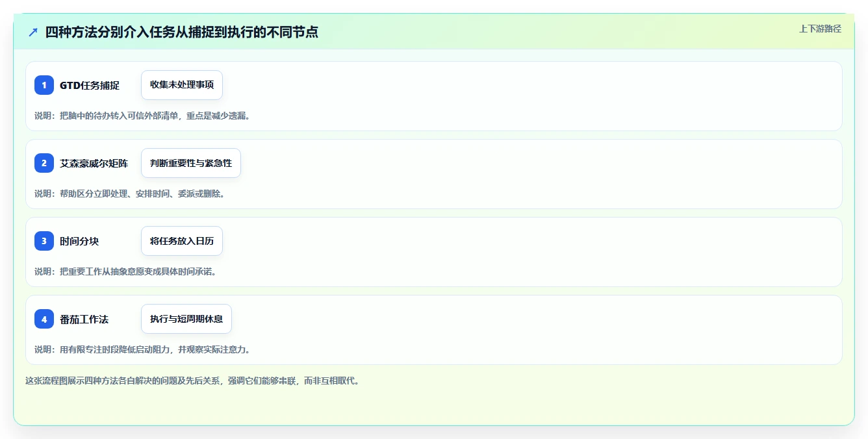
Task: Click the 时间分块 step title
Action: pos(79,241)
